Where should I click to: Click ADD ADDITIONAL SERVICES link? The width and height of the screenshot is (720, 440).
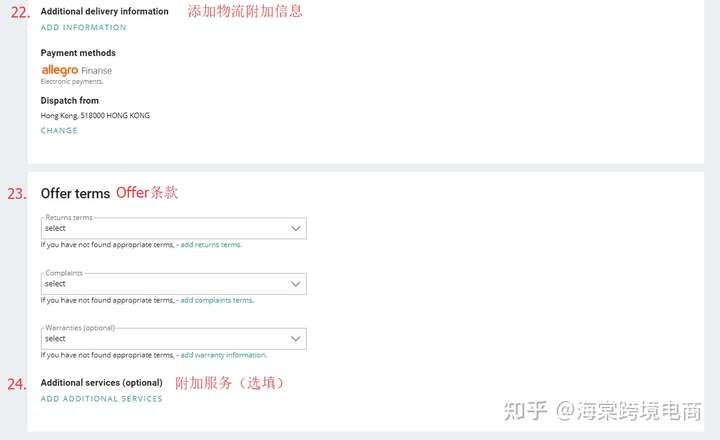(x=101, y=399)
